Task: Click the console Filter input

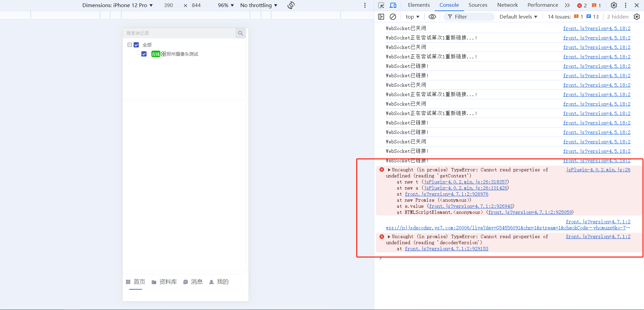Action: pos(469,17)
